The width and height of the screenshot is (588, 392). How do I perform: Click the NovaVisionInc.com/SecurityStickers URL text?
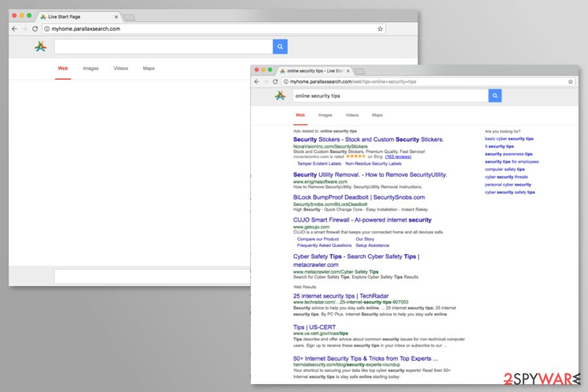click(331, 146)
